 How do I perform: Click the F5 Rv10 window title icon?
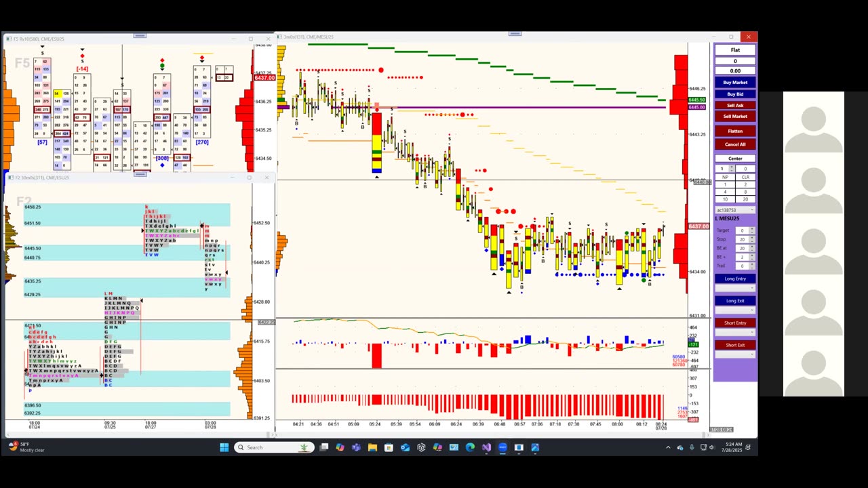[x=9, y=39]
